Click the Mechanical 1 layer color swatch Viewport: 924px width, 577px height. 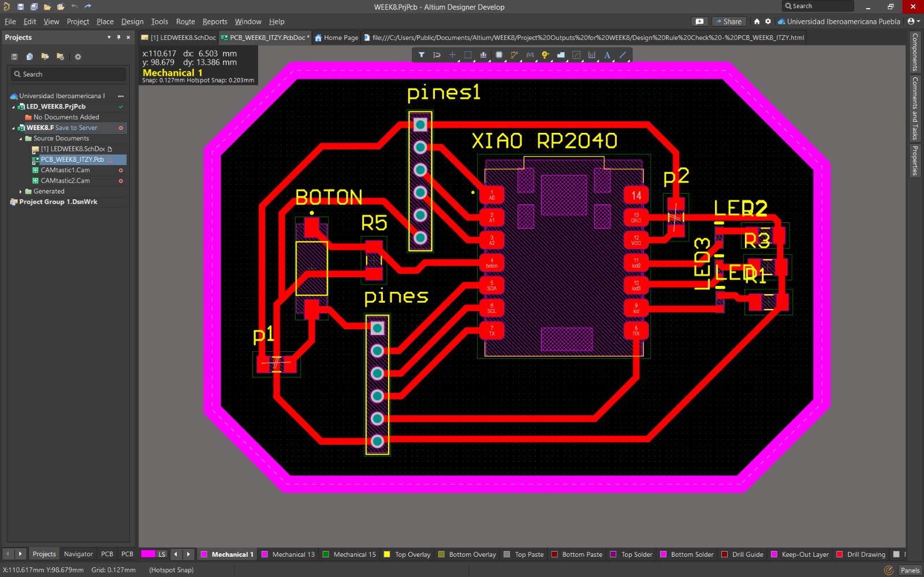click(x=204, y=554)
